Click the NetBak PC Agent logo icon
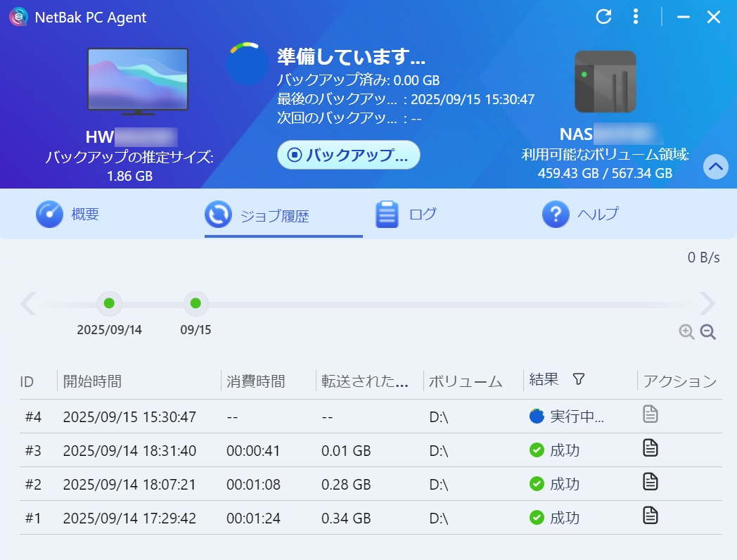Viewport: 737px width, 560px height. point(18,17)
